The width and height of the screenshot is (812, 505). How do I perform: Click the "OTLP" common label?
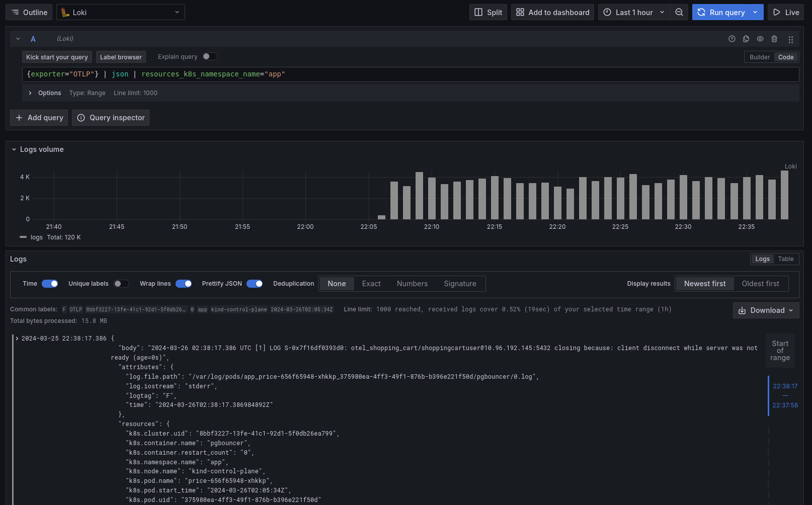76,309
